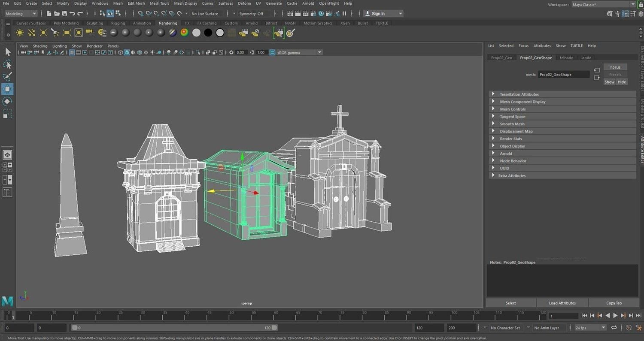Create a directional light from shelf
The width and height of the screenshot is (644, 341).
click(31, 33)
